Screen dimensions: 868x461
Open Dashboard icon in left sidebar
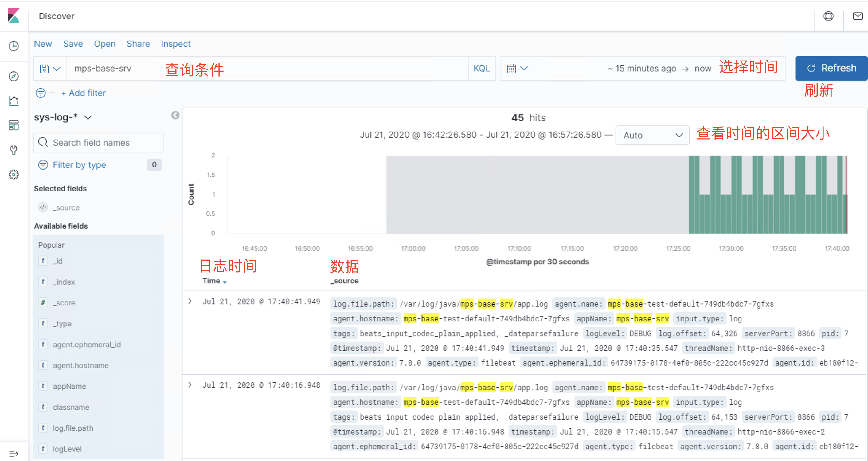[x=14, y=125]
